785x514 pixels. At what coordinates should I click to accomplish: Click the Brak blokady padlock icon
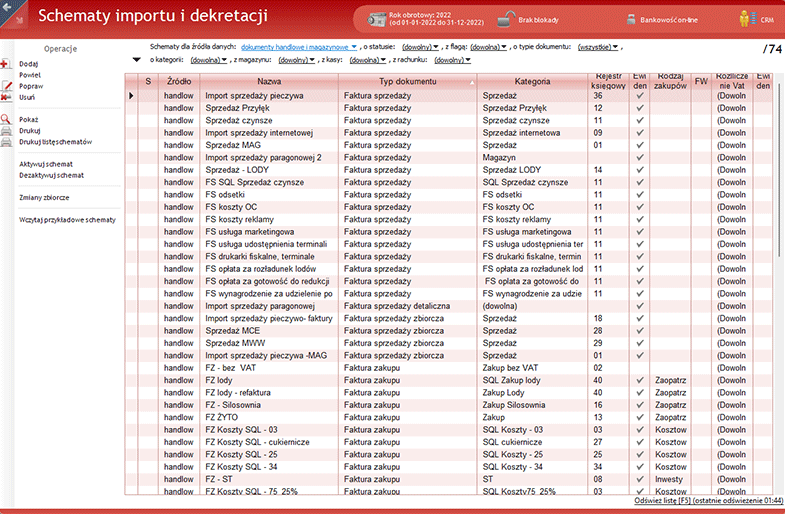coord(509,18)
